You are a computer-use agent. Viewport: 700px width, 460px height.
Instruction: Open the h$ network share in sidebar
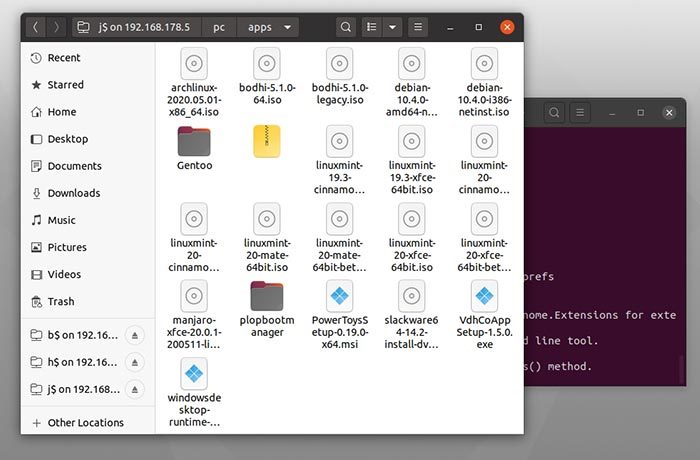click(74, 362)
